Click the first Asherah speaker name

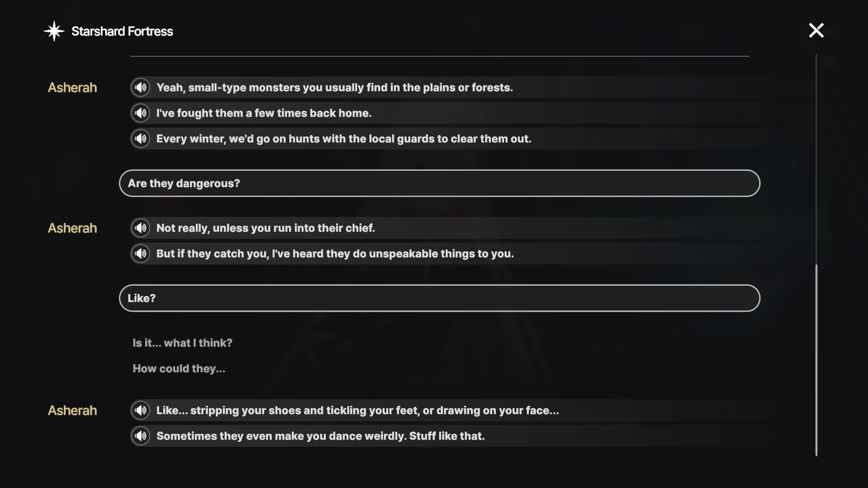(72, 87)
